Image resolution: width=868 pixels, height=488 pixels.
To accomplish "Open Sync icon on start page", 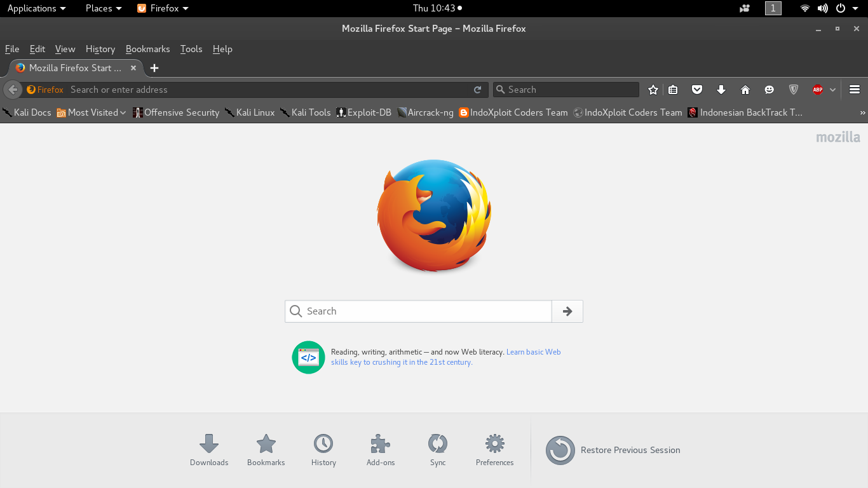I will 438,450.
